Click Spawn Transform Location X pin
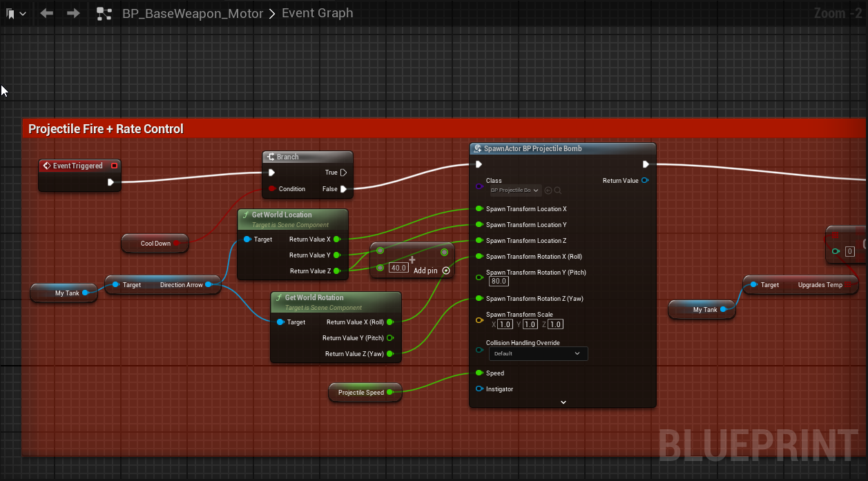 pos(479,208)
